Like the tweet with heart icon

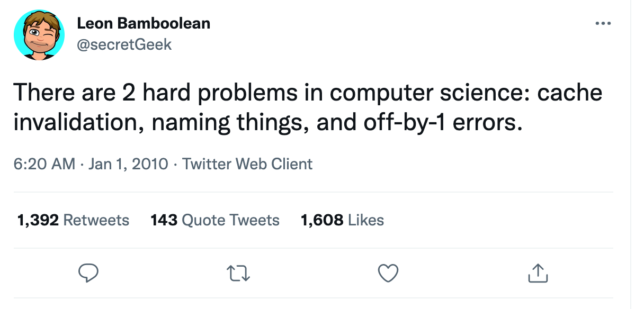(388, 273)
